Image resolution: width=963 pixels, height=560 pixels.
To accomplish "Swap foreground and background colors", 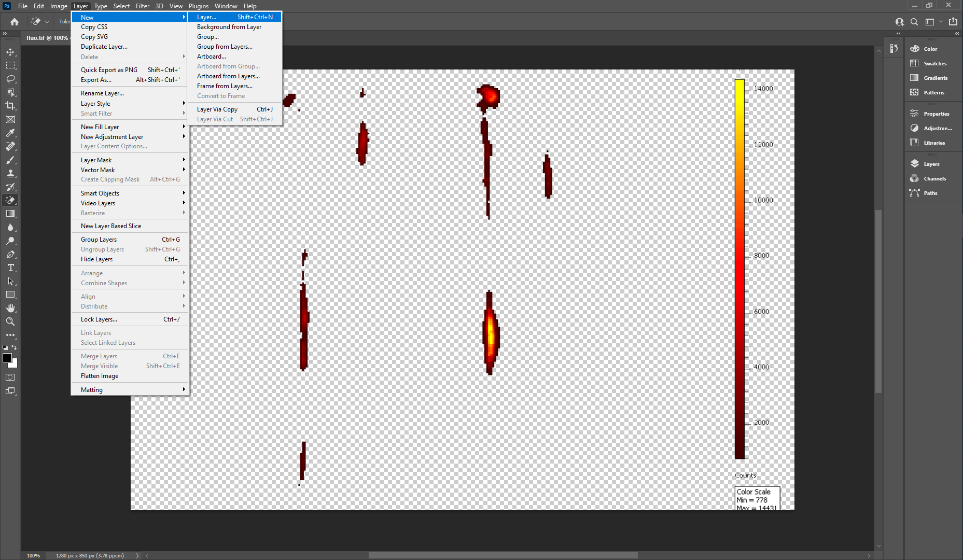I will tap(15, 347).
